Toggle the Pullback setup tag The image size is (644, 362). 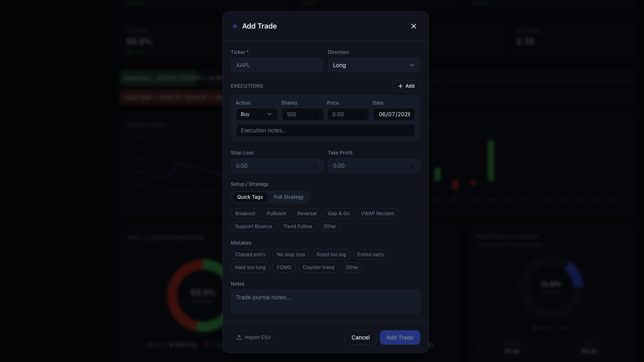tap(276, 214)
